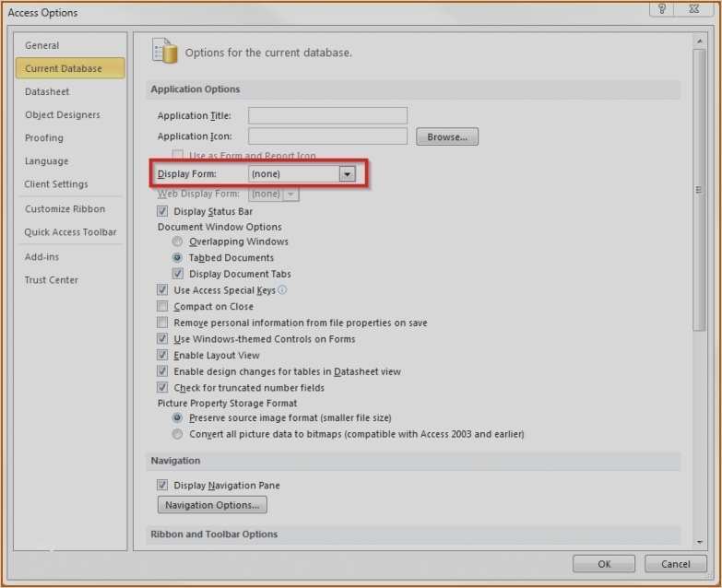
Task: Click the Ribbon and Toolbar Options header
Action: coord(413,535)
